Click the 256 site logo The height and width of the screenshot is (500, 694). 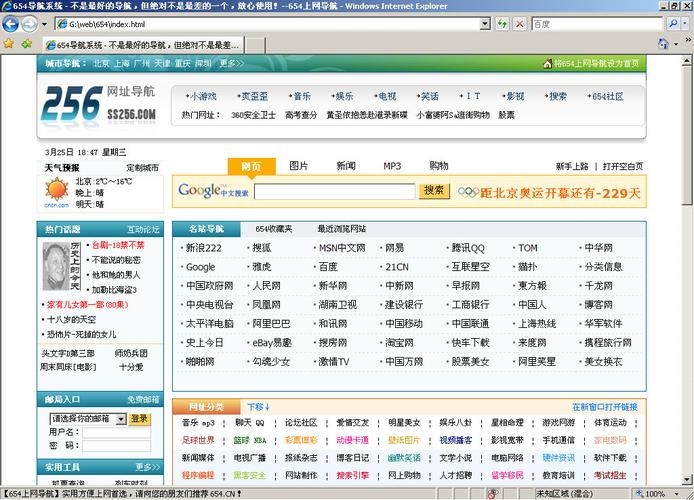pos(72,104)
